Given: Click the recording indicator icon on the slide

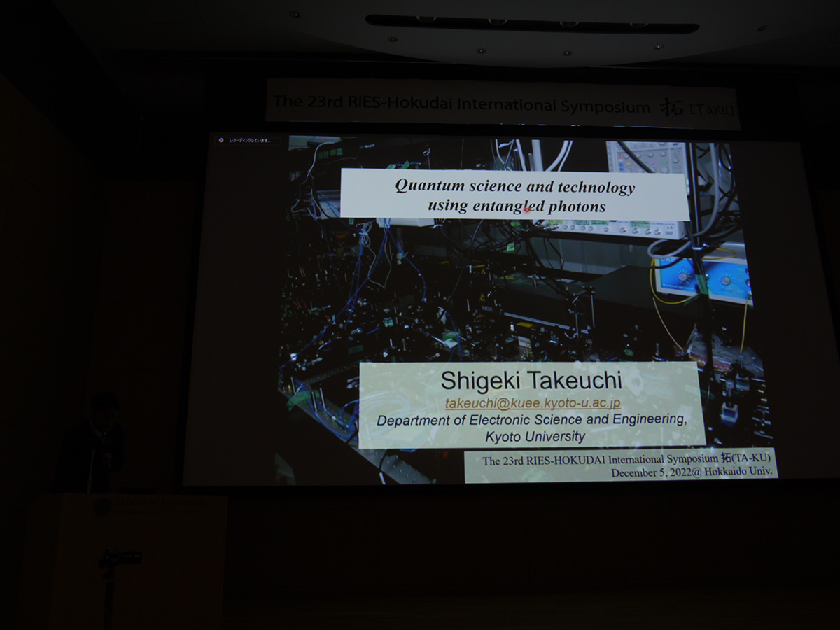Looking at the screenshot, I should (x=221, y=140).
